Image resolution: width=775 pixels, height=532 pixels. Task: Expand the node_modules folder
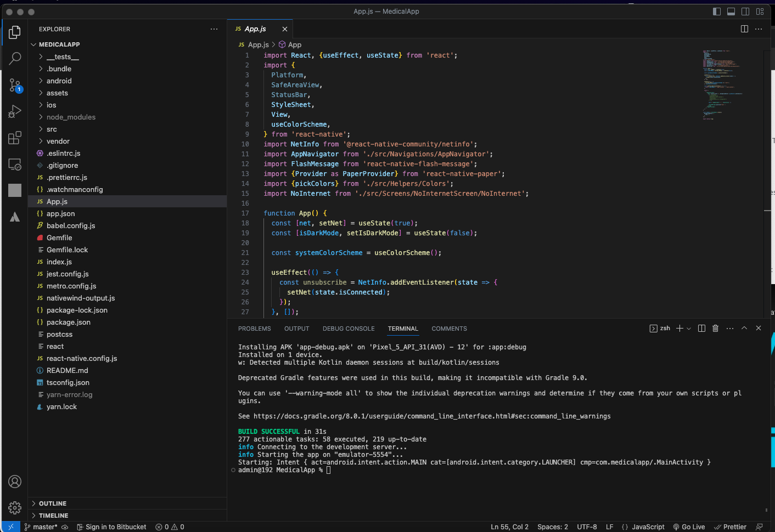pyautogui.click(x=71, y=117)
